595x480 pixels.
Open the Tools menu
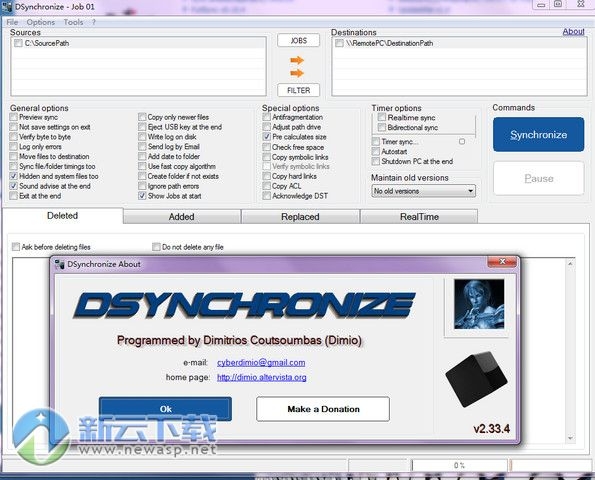[x=73, y=22]
